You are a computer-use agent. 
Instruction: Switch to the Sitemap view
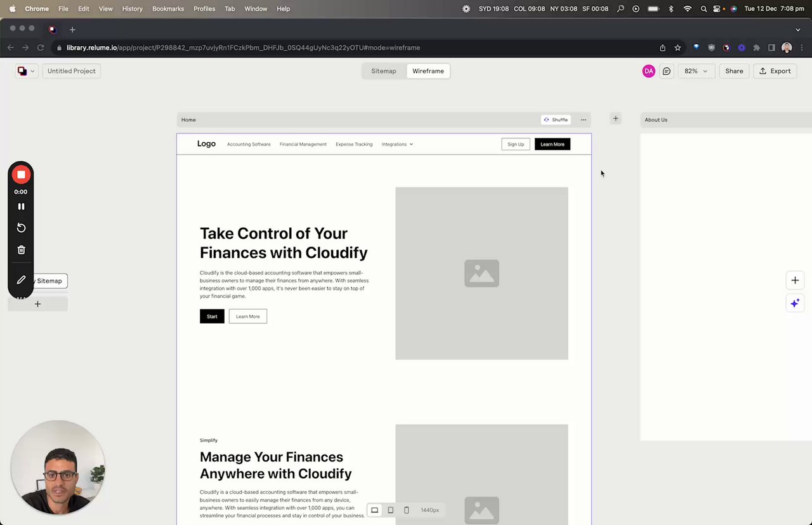pyautogui.click(x=383, y=71)
